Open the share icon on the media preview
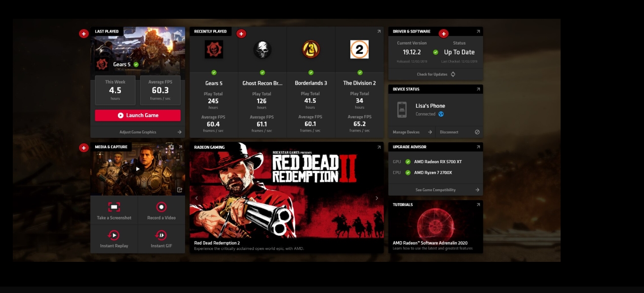The image size is (644, 293). [x=180, y=190]
